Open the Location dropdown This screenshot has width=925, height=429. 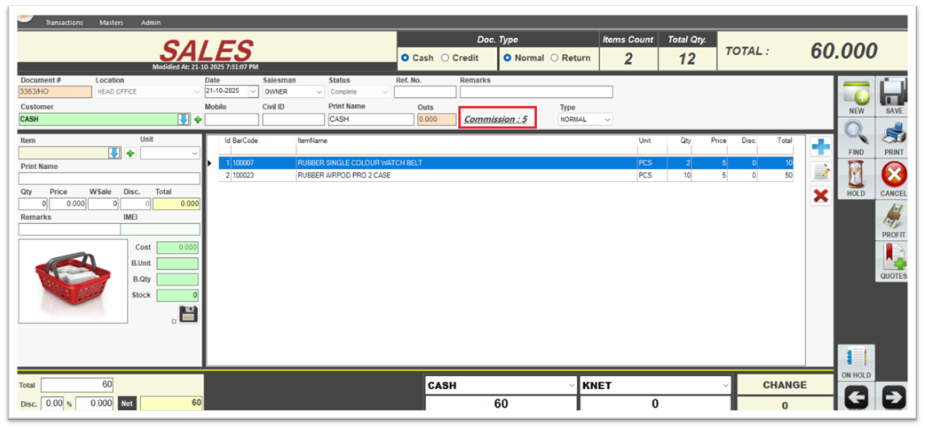pos(196,92)
